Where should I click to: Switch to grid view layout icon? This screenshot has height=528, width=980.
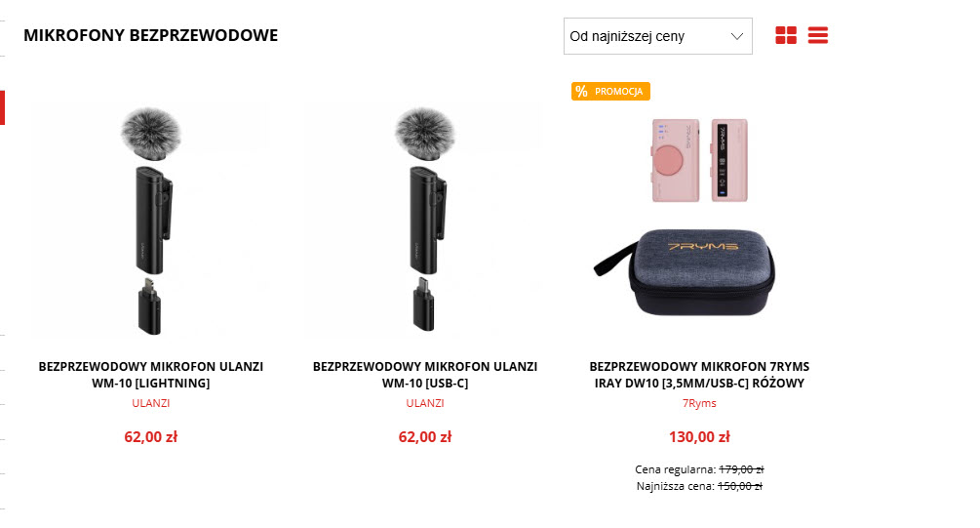(786, 36)
